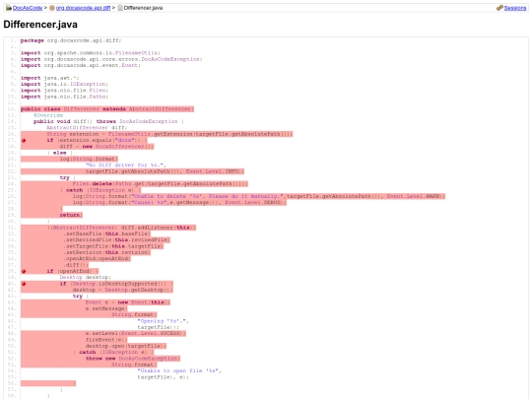The image size is (532, 399).
Task: Open the DocAsCode breadcrumb link
Action: 28,8
